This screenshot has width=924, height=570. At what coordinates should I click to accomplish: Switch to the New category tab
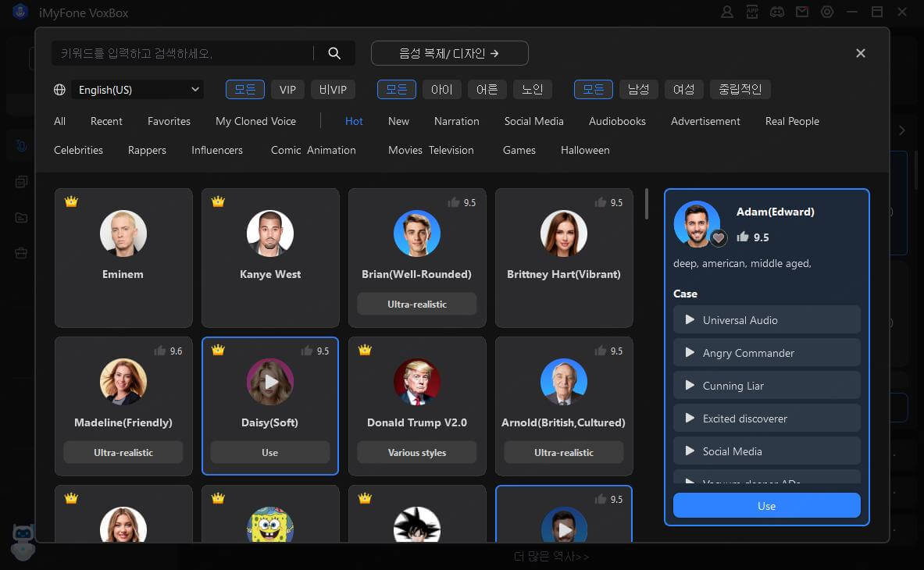click(398, 121)
